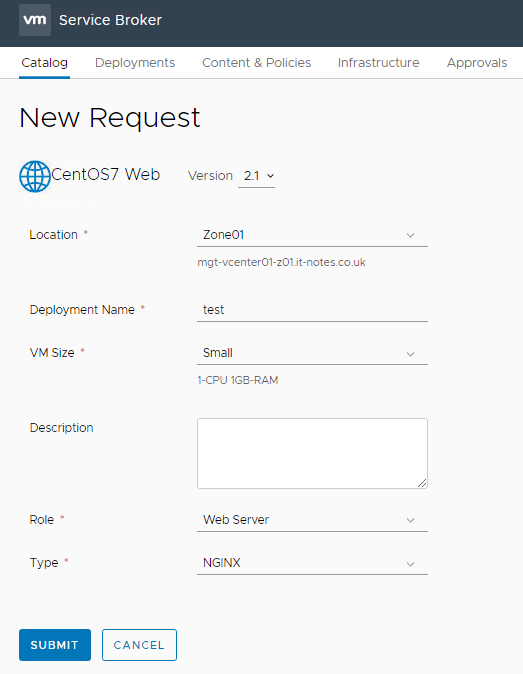Screen dimensions: 523x674
Task: Focus the Deployment Name text field
Action: coord(312,310)
